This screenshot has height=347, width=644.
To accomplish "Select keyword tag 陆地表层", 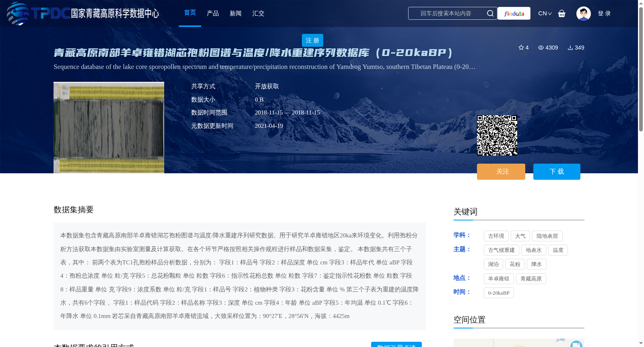I will [547, 236].
